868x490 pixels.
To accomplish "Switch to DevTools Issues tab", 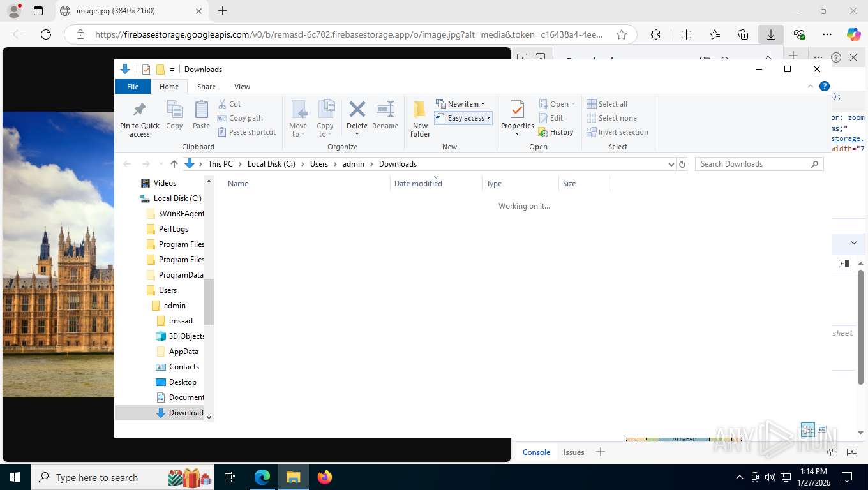I will (x=574, y=452).
